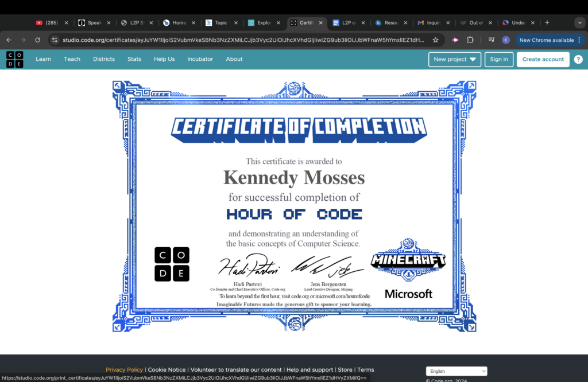Open the Learn menu item
Image resolution: width=588 pixels, height=382 pixels.
(x=44, y=59)
